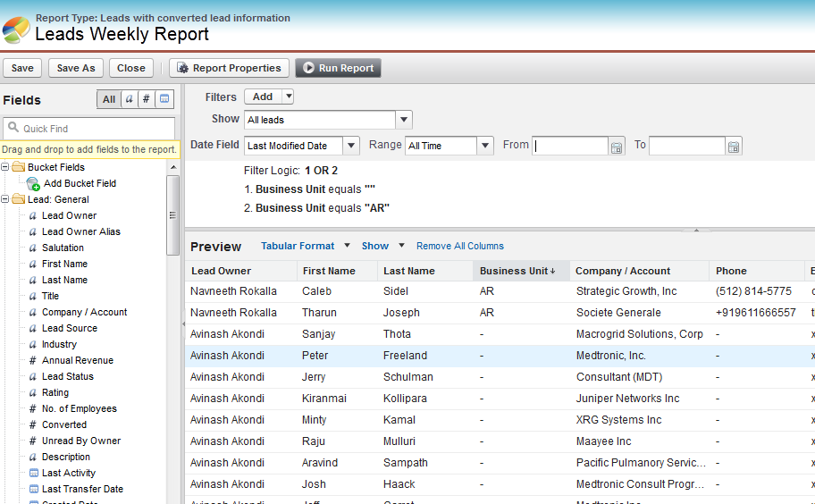Filter fields by date type icon
This screenshot has height=504, width=815.
(x=164, y=99)
